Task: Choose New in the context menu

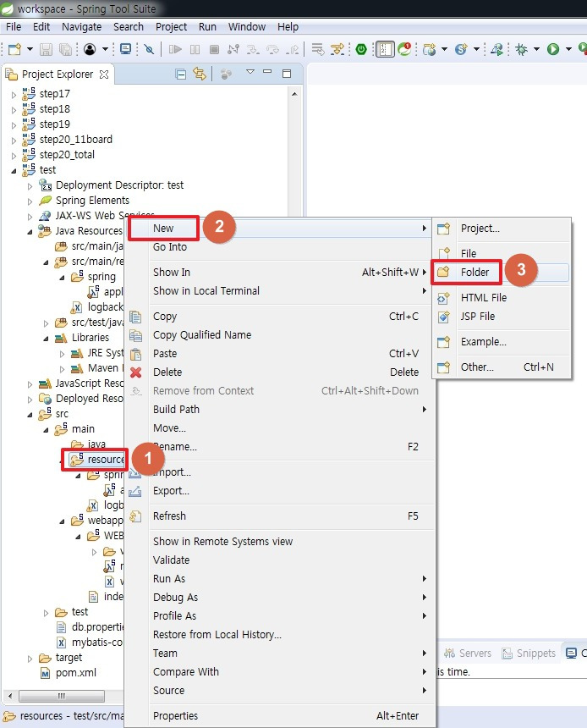Action: tap(278, 229)
